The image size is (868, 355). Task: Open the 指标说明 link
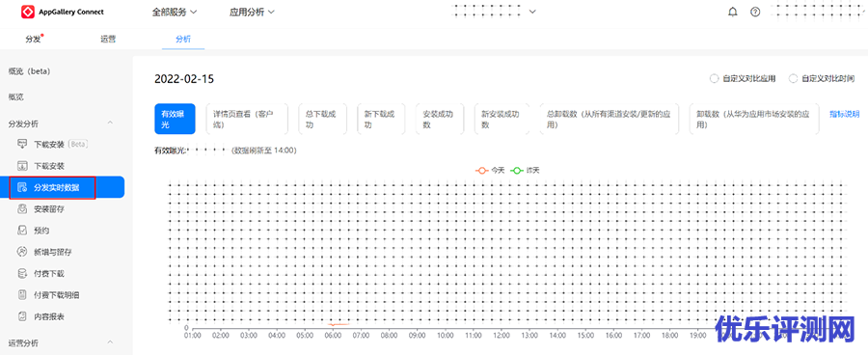click(x=844, y=114)
